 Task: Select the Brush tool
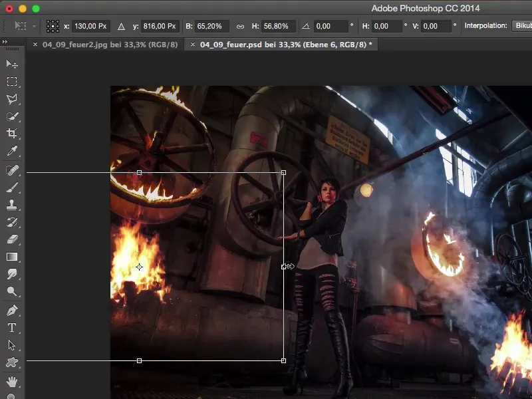tap(12, 188)
